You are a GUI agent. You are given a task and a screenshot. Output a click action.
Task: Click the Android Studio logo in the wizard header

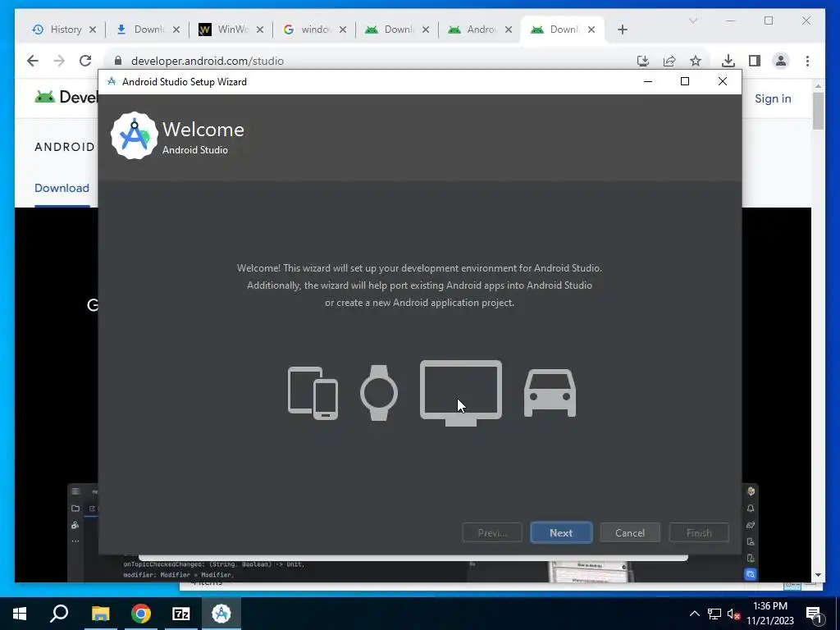coord(134,135)
